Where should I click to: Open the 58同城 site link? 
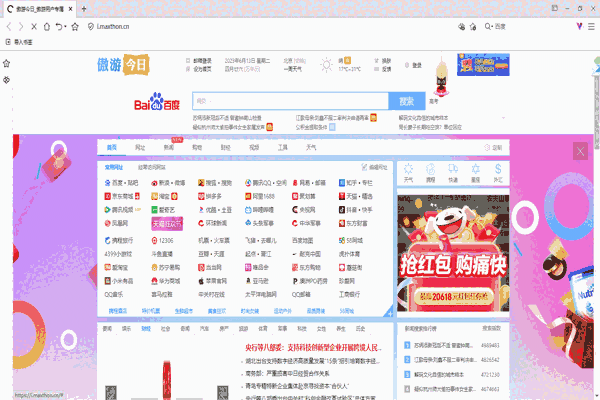[351, 240]
